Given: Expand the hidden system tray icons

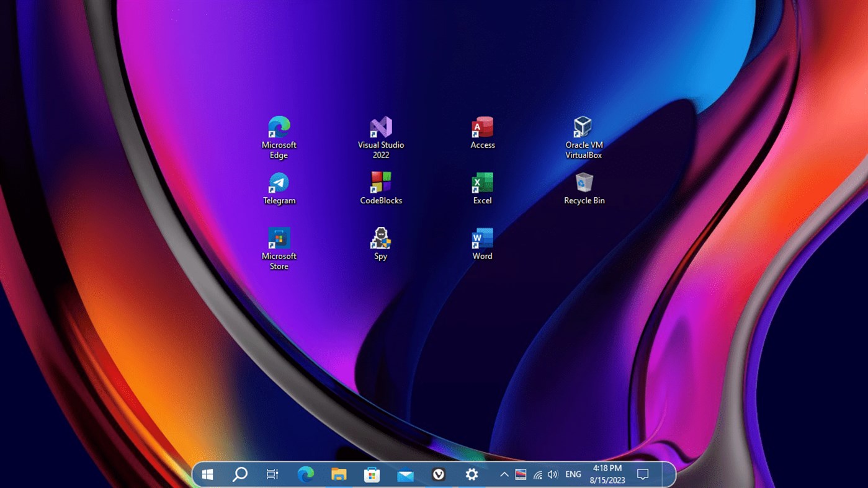Looking at the screenshot, I should (504, 474).
